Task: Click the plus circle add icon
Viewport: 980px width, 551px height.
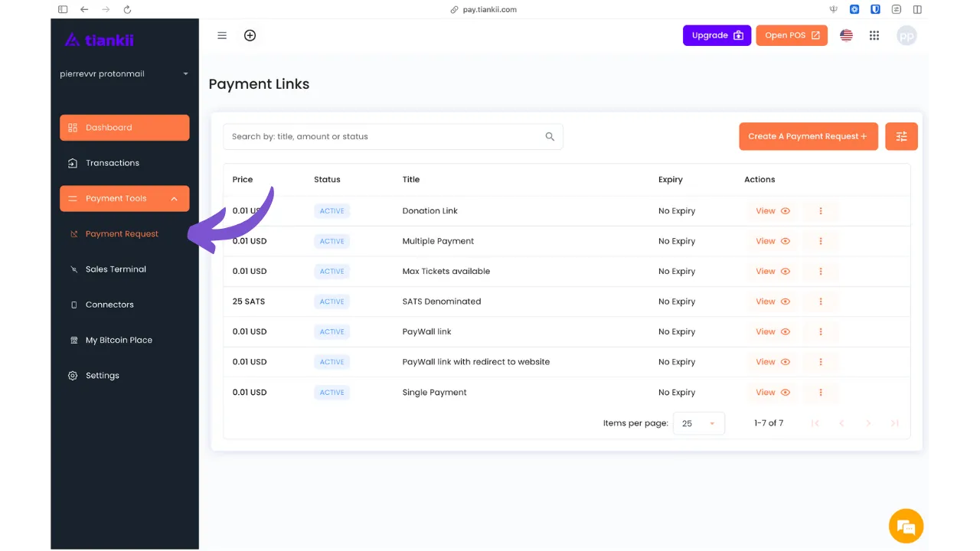Action: [x=250, y=35]
